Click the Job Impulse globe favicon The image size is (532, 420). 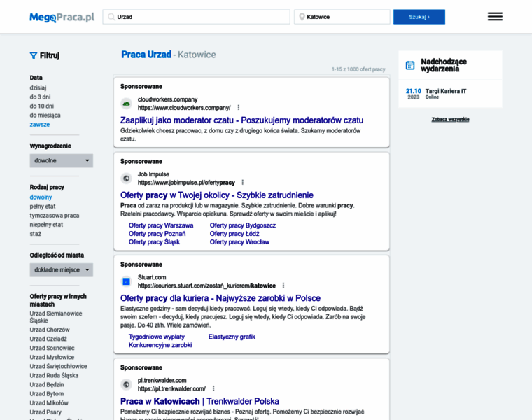click(126, 178)
